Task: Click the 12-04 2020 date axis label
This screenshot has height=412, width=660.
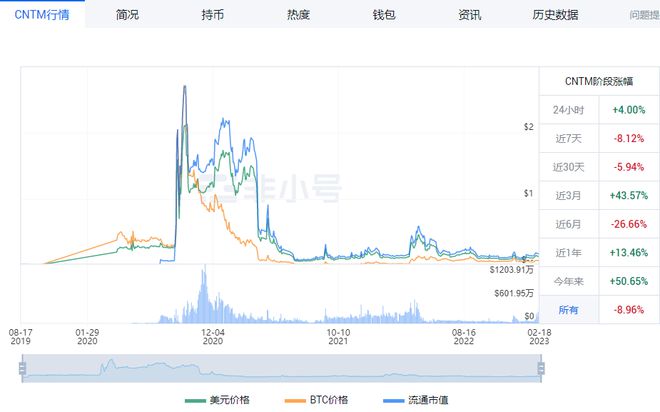Action: click(213, 337)
